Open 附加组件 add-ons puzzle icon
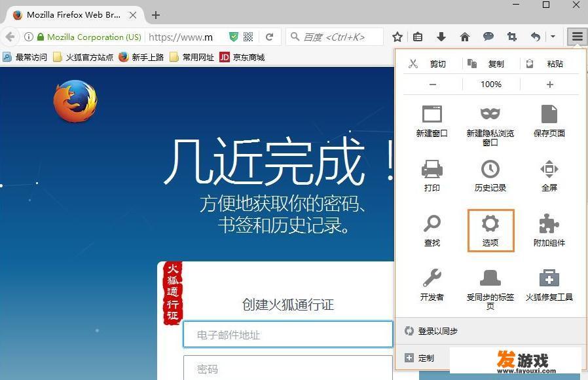 tap(549, 231)
